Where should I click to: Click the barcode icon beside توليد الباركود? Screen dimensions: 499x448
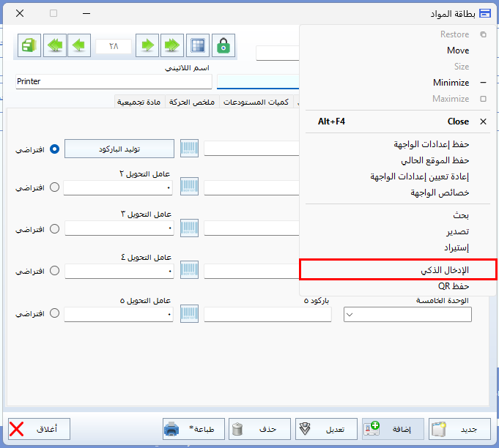190,149
